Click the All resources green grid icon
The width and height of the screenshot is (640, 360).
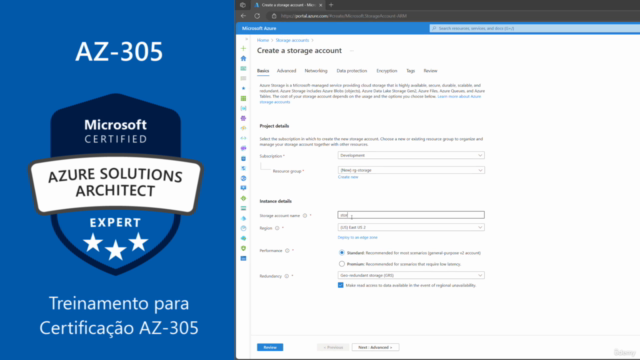click(244, 98)
